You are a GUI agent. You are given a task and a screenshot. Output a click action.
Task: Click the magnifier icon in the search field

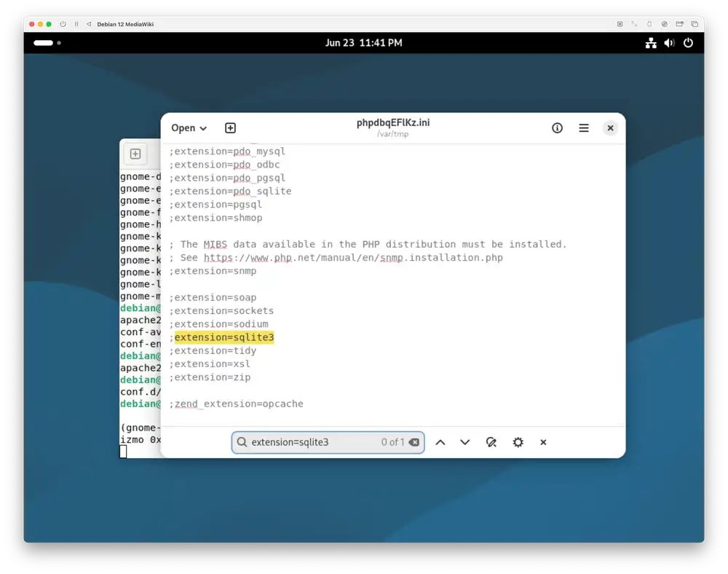pos(242,441)
